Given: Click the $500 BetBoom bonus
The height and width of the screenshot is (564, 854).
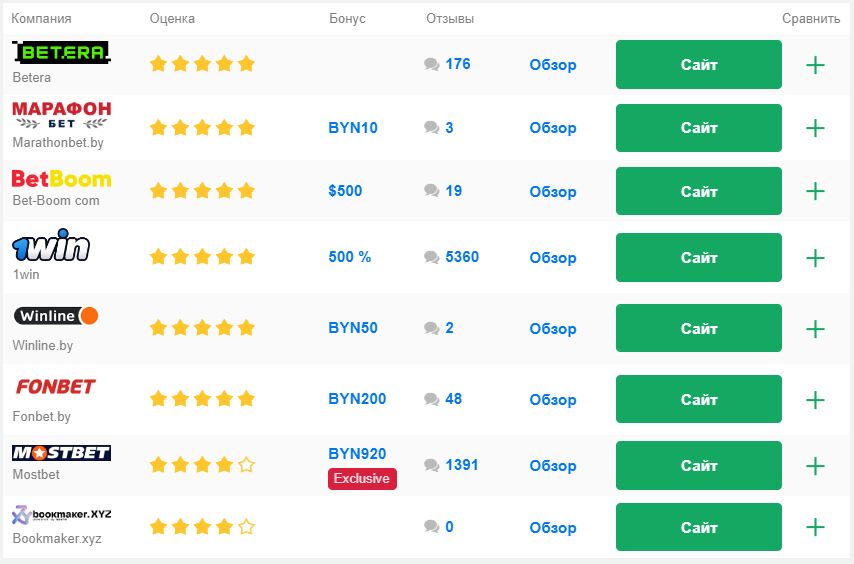Looking at the screenshot, I should point(345,191).
